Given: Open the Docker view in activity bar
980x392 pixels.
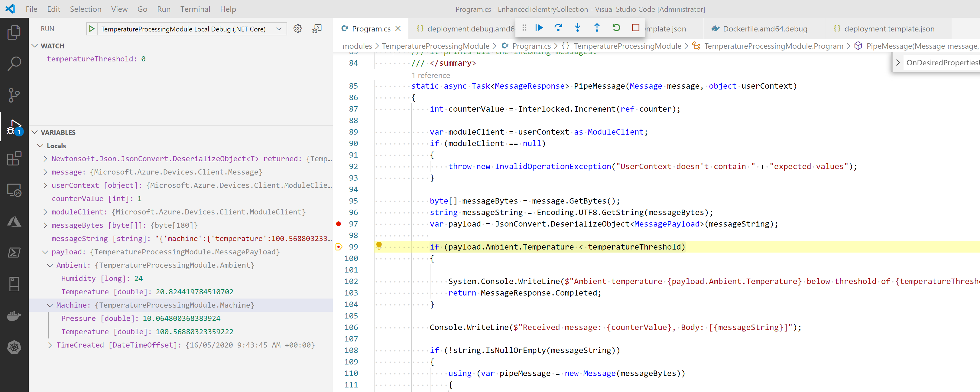Looking at the screenshot, I should coord(14,315).
